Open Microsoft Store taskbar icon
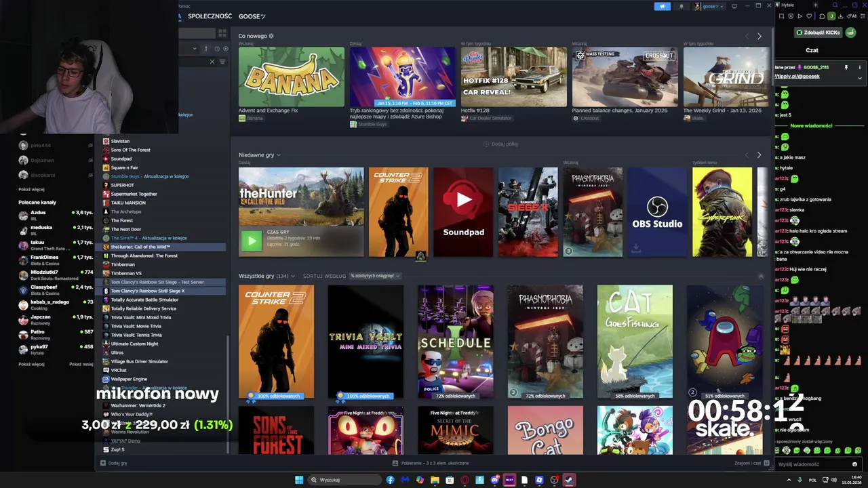 (450, 480)
